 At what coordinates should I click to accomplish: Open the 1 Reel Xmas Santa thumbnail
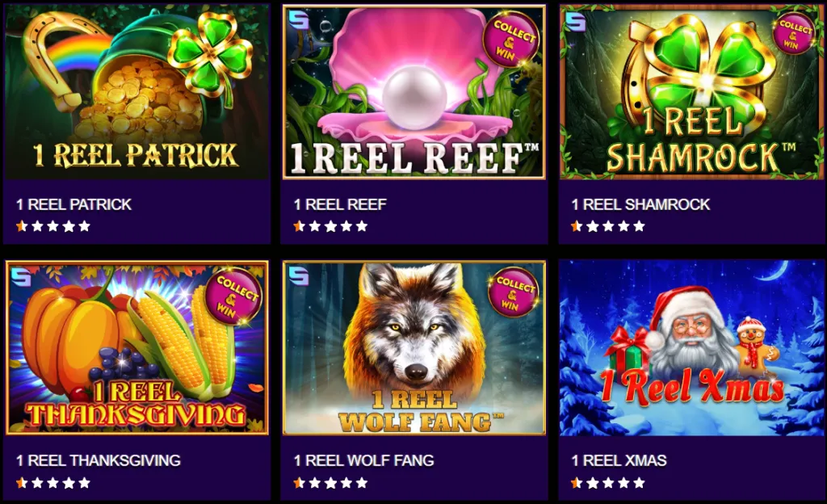[691, 348]
